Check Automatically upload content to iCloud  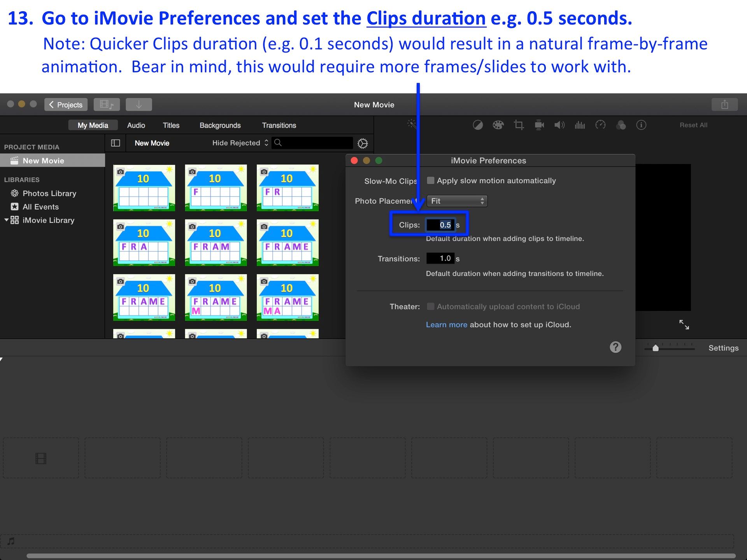[430, 306]
